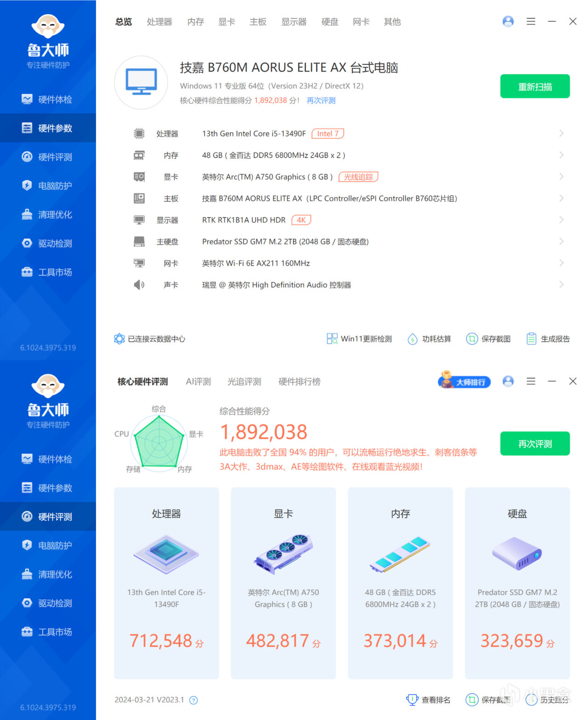
Task: Click the Intel 7 badge
Action: point(328,134)
